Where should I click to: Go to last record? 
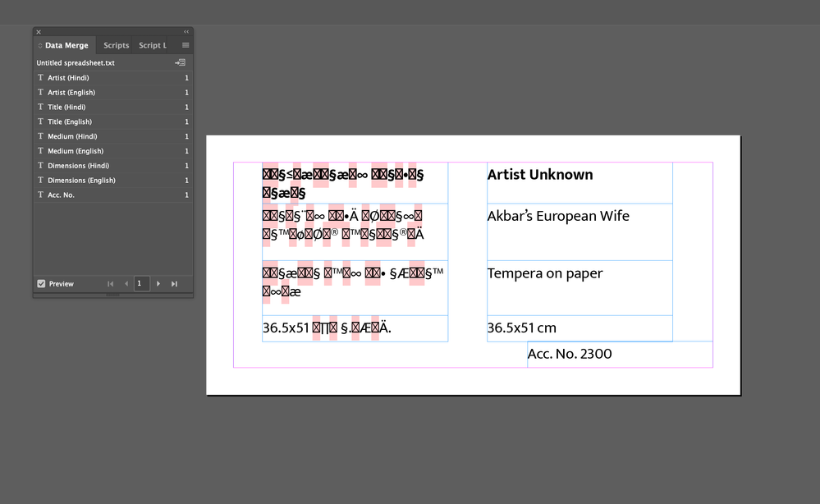(x=174, y=284)
